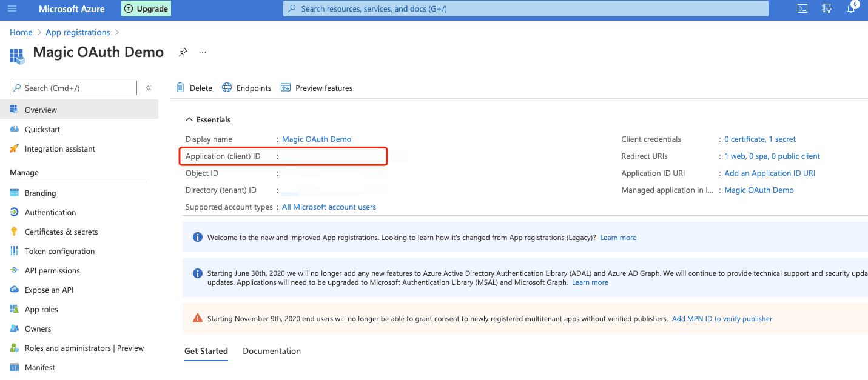Click the Manage section heading in sidebar
Image resolution: width=868 pixels, height=380 pixels.
click(x=24, y=172)
